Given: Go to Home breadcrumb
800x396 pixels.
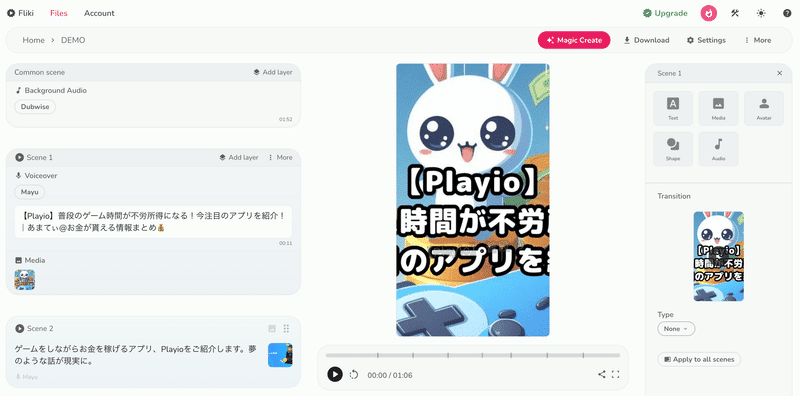Looking at the screenshot, I should point(33,40).
